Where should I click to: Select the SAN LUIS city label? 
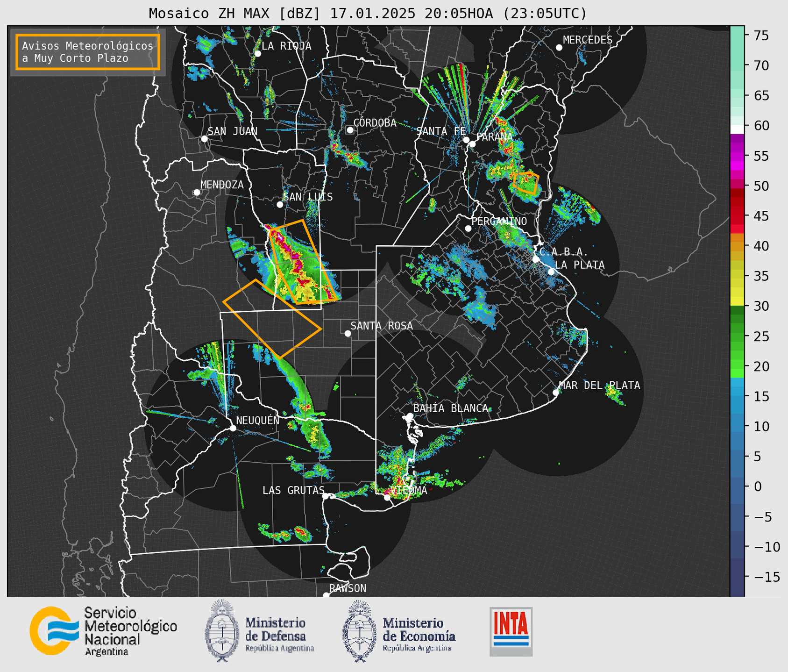coord(308,197)
